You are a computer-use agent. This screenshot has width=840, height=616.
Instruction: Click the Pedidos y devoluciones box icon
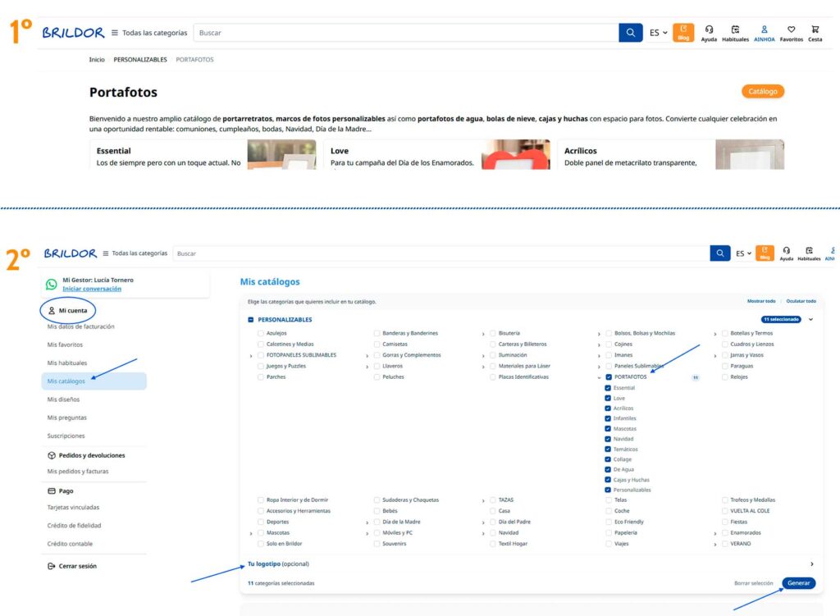coord(52,455)
